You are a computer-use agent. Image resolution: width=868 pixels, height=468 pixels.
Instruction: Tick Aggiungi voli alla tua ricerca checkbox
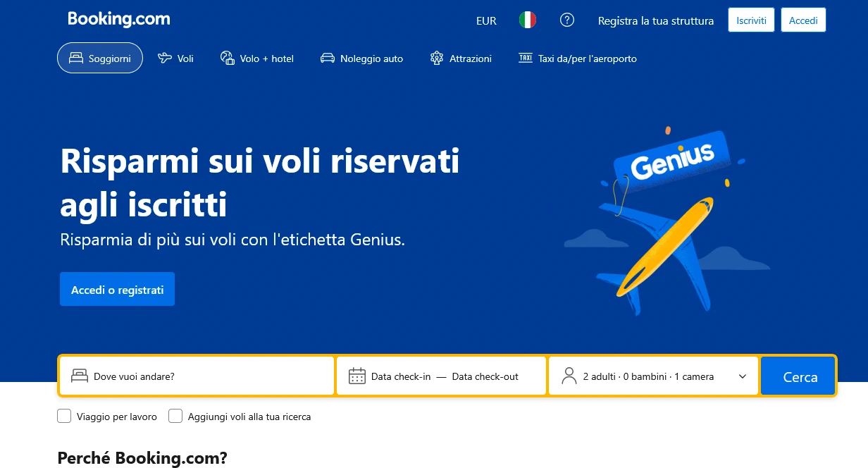click(x=175, y=416)
